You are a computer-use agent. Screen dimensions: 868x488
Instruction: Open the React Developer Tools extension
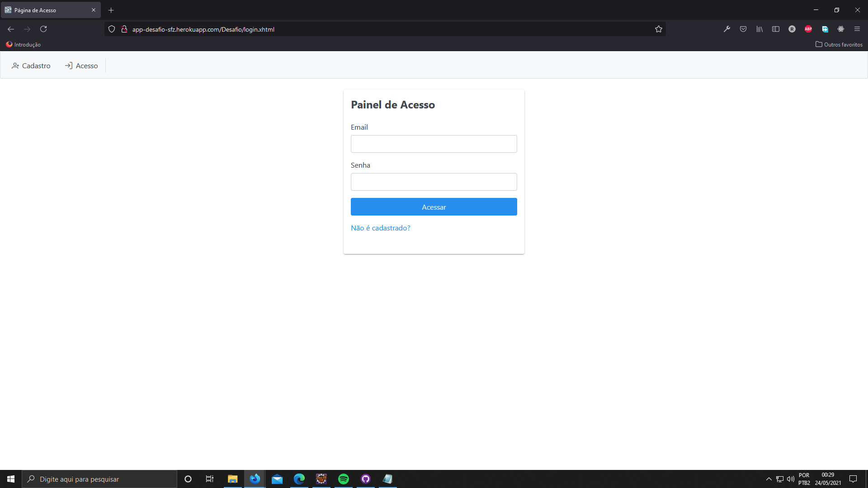coord(841,29)
